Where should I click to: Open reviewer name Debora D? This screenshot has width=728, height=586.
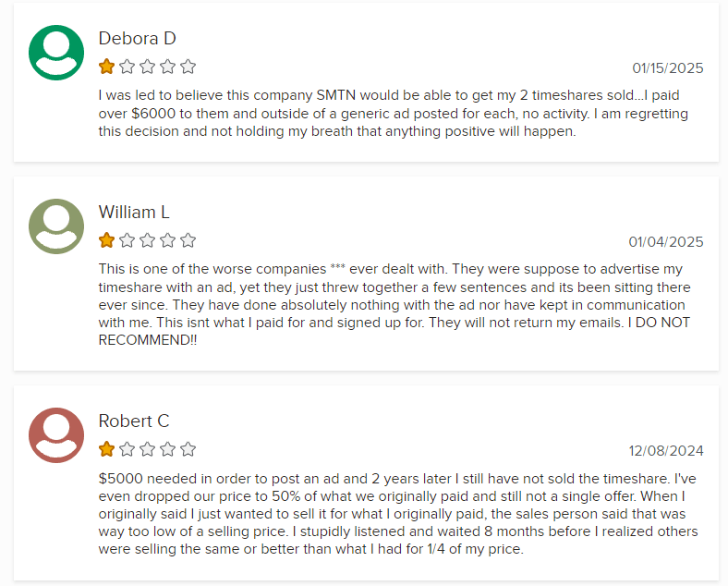click(137, 39)
